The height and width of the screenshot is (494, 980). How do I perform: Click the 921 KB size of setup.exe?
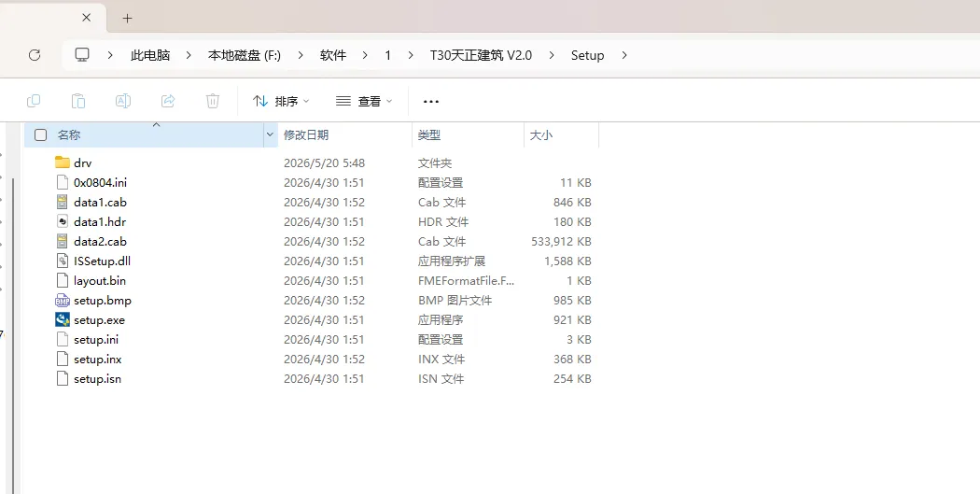pyautogui.click(x=572, y=320)
